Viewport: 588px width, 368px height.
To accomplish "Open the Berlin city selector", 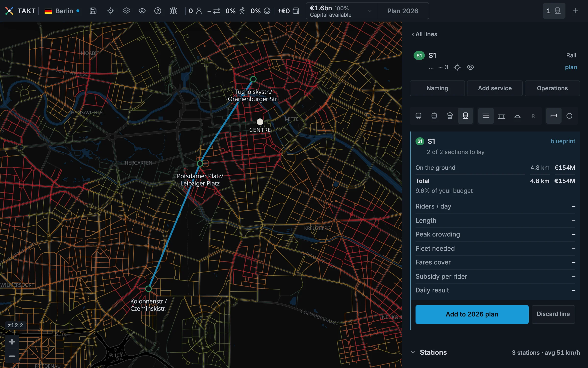I will [x=62, y=11].
